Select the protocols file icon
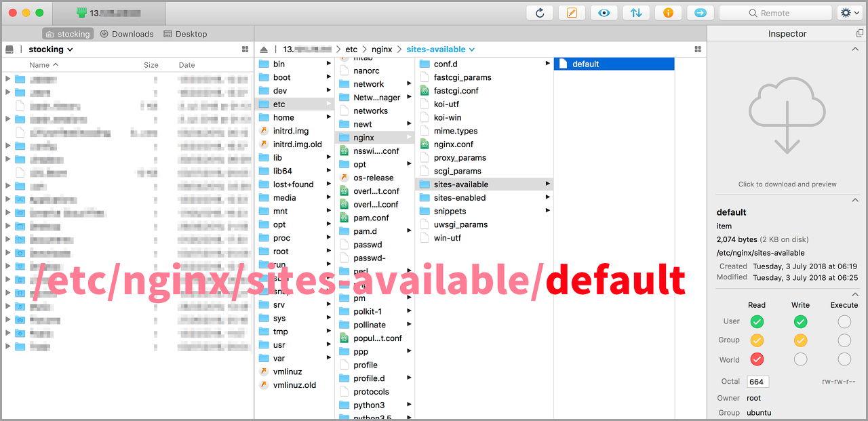The width and height of the screenshot is (868, 421). (344, 392)
